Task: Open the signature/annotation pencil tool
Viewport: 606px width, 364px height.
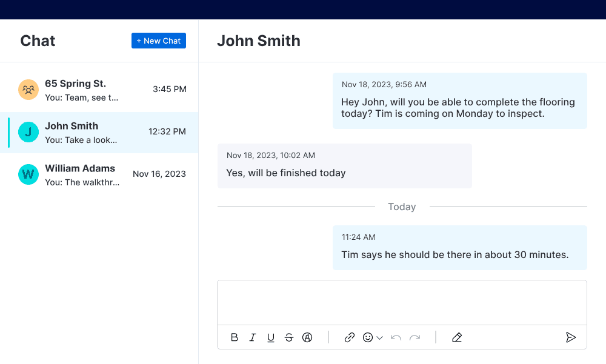Action: point(457,337)
